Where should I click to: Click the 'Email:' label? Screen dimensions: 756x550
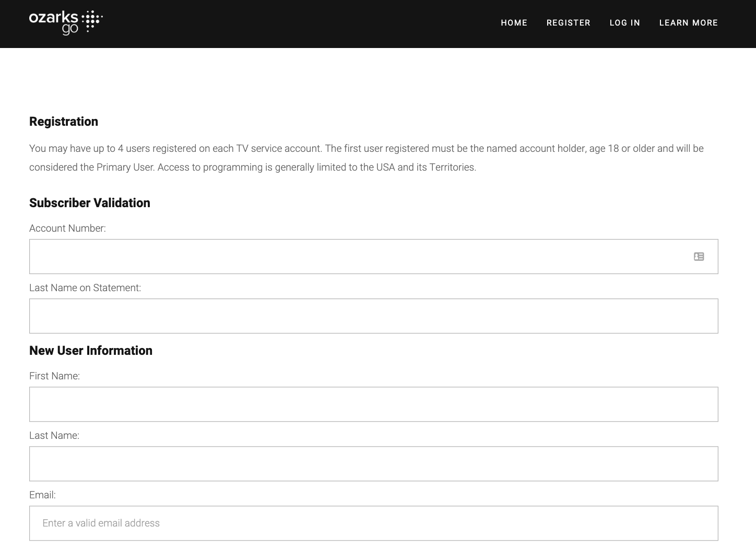coord(42,495)
